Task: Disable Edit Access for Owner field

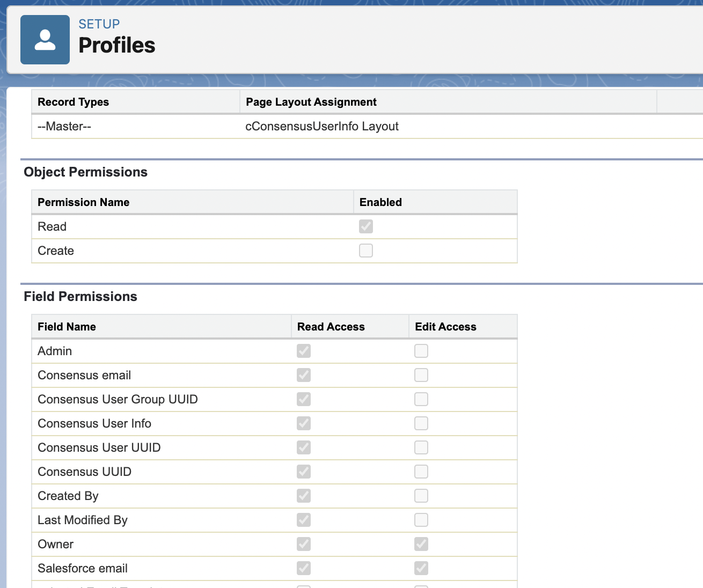Action: click(421, 544)
